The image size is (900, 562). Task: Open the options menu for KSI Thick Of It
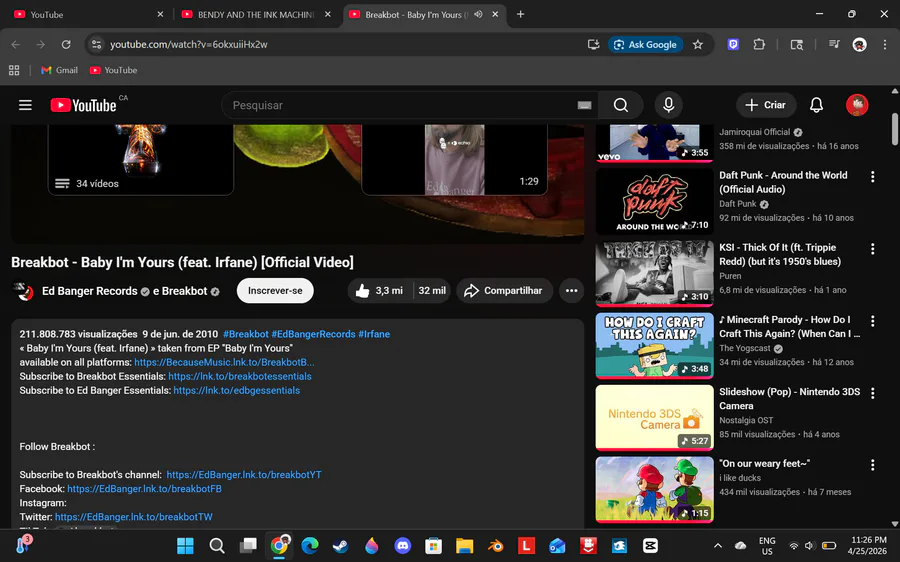(872, 249)
